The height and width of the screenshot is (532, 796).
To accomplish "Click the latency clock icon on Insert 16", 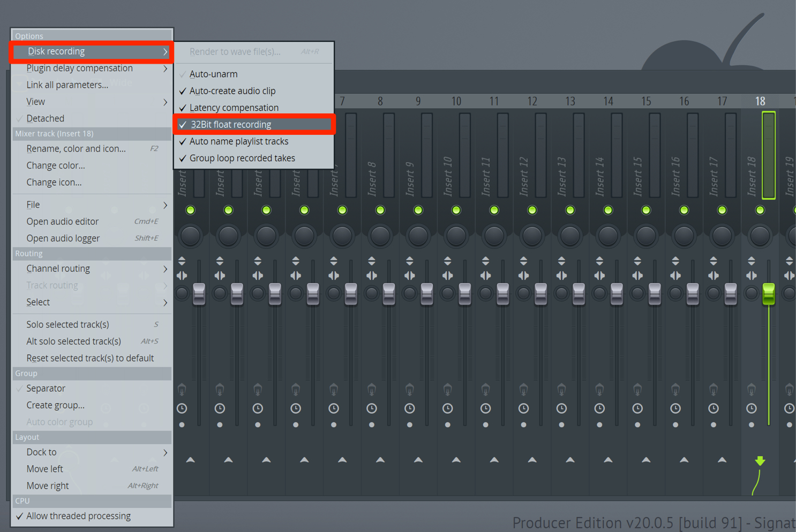I will (675, 408).
